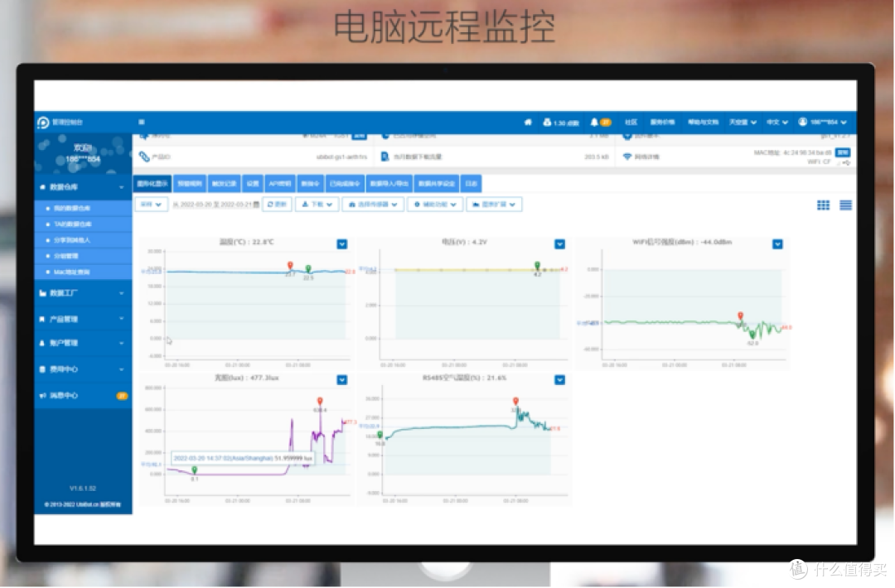Viewport: 895px width, 588px height.
Task: Click the 产品ID link icon
Action: click(144, 157)
